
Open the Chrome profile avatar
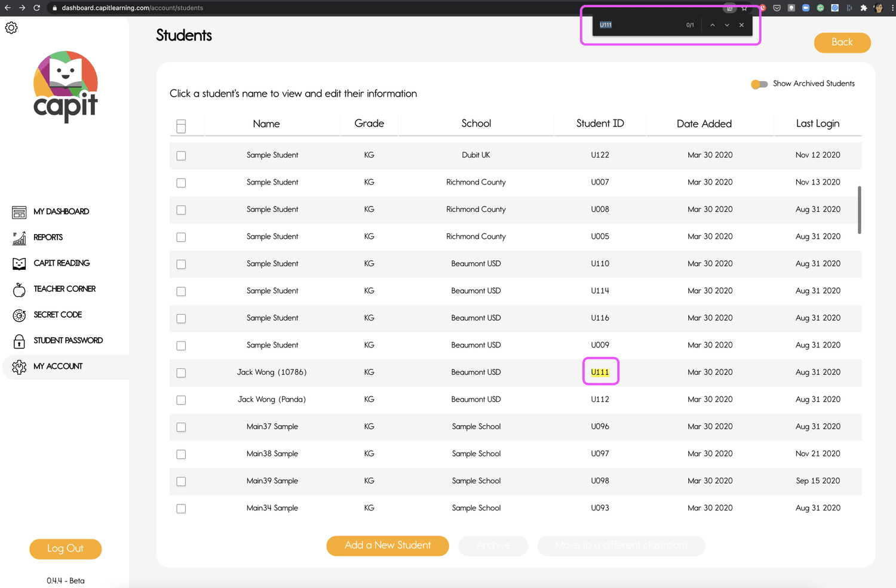878,8
